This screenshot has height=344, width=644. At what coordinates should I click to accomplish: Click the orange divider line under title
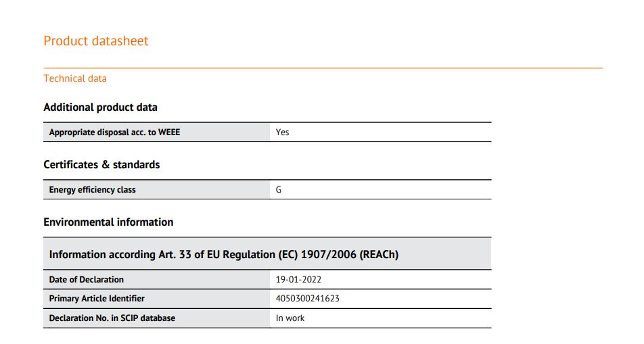point(323,68)
